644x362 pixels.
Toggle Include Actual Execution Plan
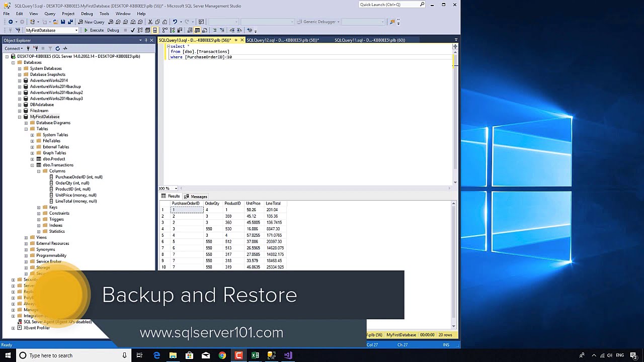[165, 30]
